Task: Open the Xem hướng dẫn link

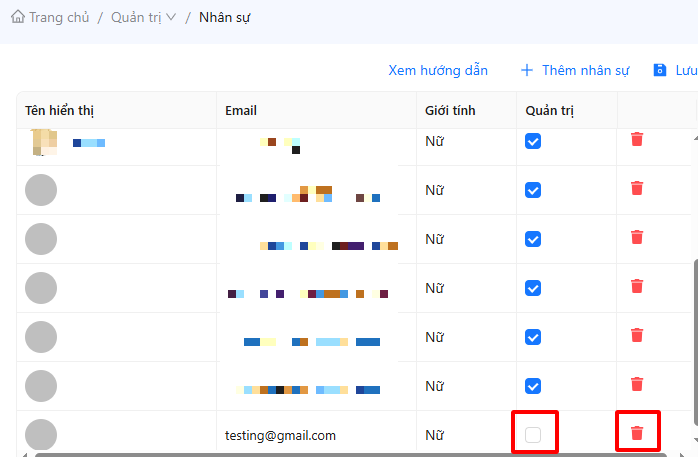Action: click(438, 70)
